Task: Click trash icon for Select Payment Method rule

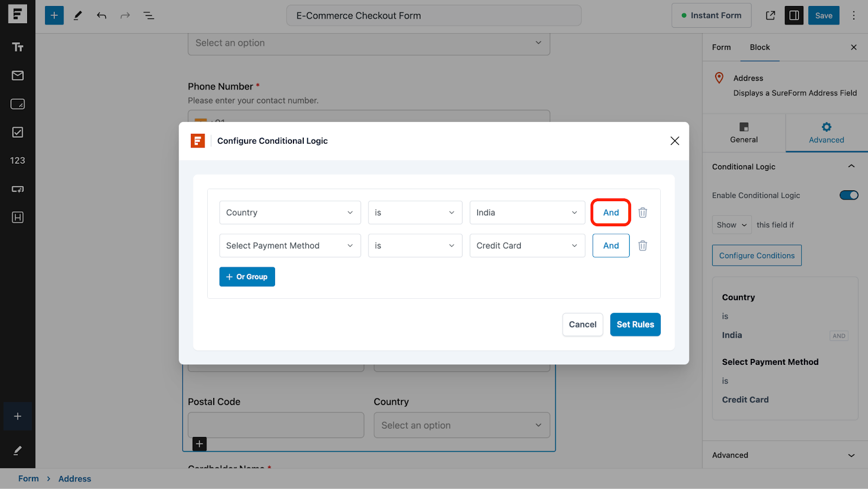Action: tap(642, 246)
